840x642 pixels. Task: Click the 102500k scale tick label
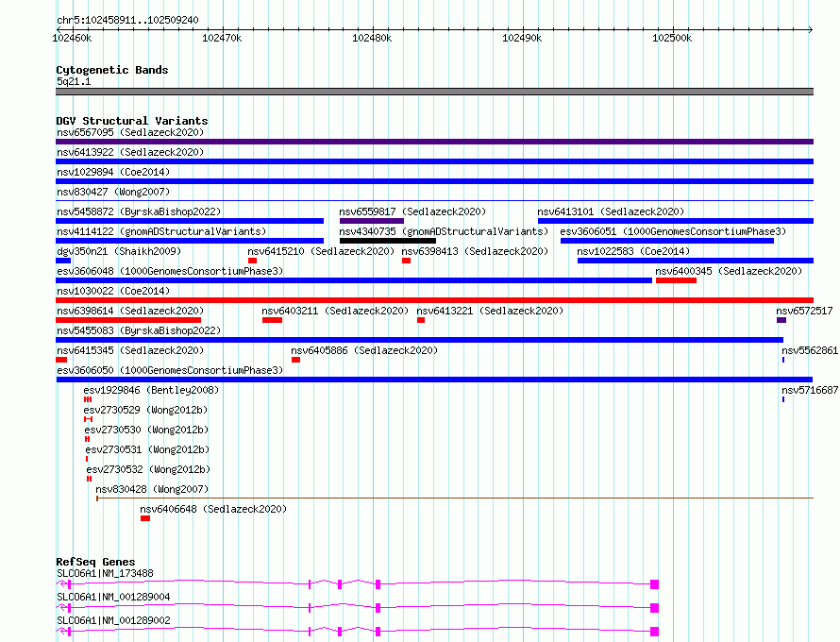coord(672,38)
